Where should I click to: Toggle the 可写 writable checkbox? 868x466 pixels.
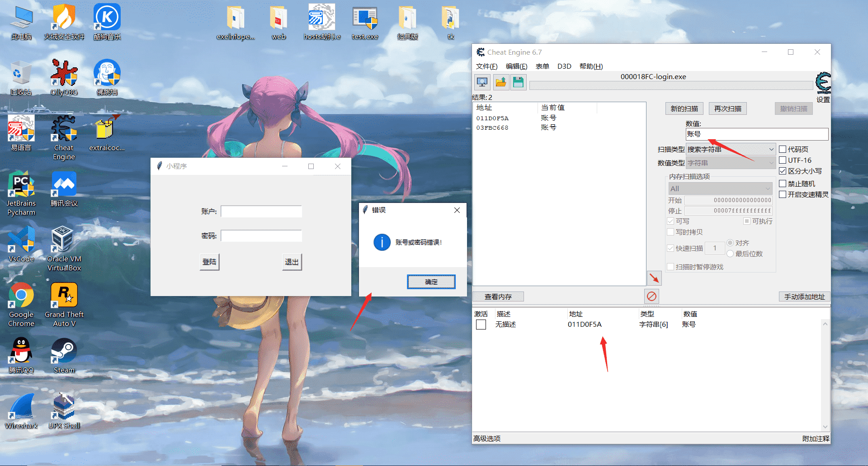coord(670,221)
